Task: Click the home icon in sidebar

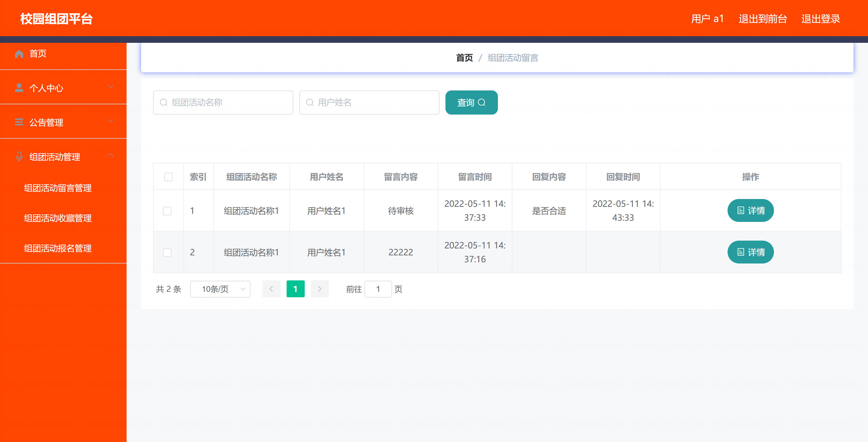Action: [x=19, y=54]
